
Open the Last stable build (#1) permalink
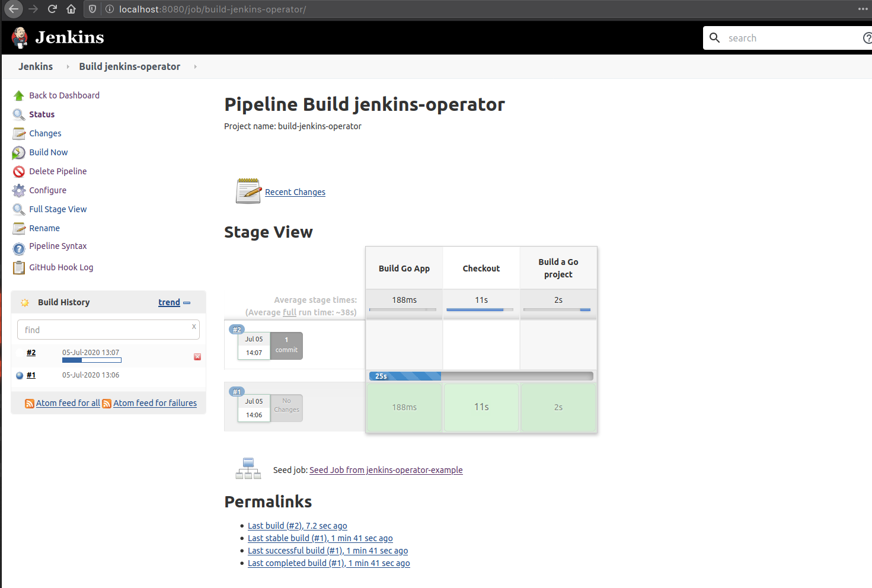point(320,538)
